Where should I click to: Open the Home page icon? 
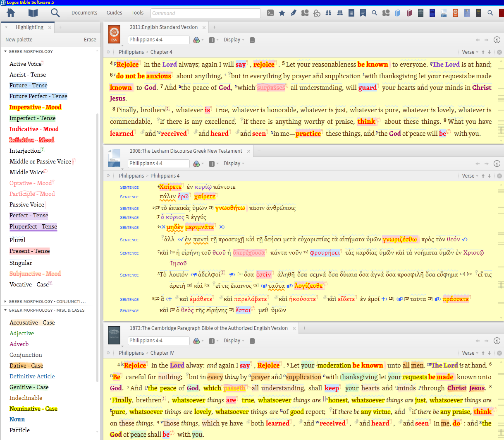(x=11, y=13)
